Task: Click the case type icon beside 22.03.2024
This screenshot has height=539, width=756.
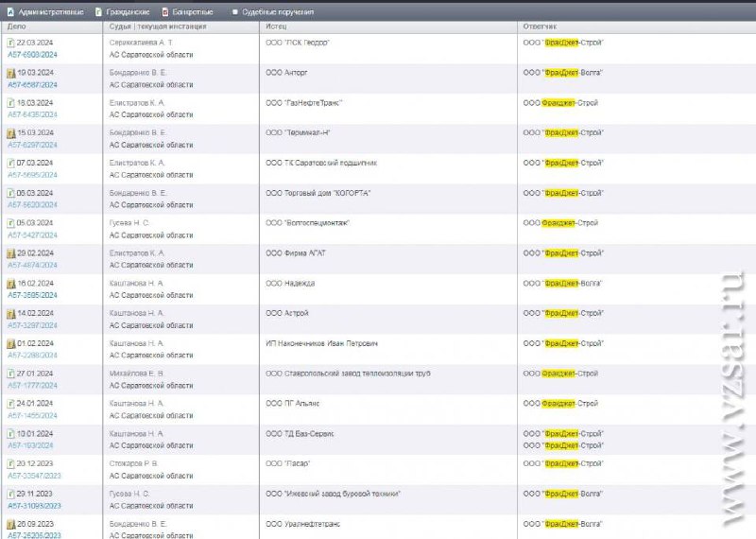Action: (10, 43)
